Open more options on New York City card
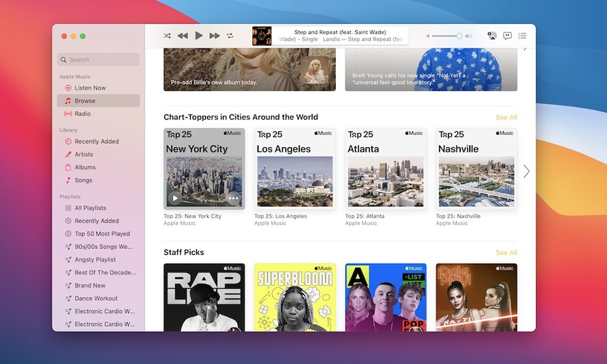607x364 pixels. [x=233, y=198]
